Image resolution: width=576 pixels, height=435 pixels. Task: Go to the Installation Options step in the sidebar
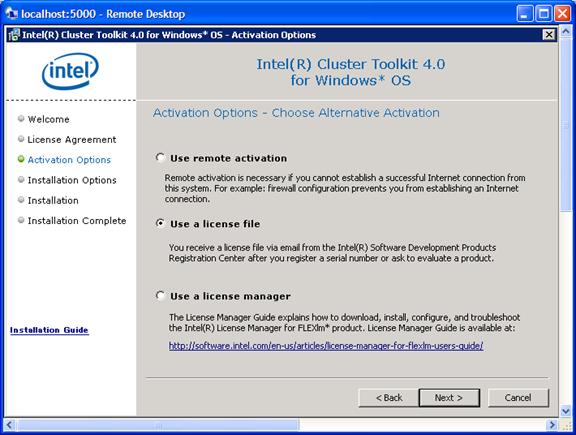[72, 180]
